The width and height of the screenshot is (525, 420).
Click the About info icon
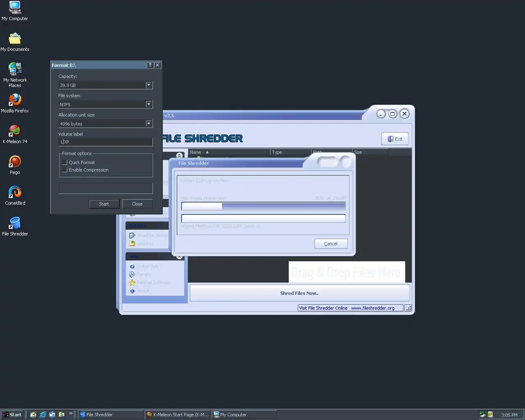[132, 291]
